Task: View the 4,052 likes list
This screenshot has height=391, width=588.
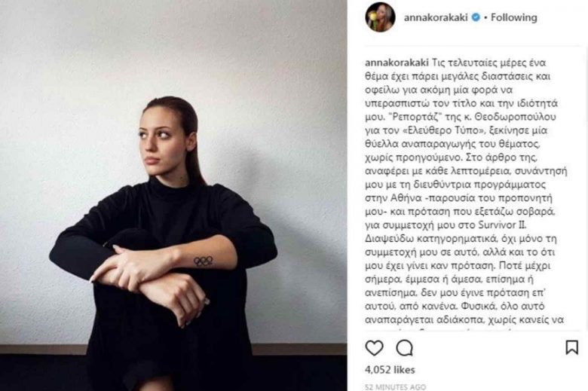Action: click(390, 370)
